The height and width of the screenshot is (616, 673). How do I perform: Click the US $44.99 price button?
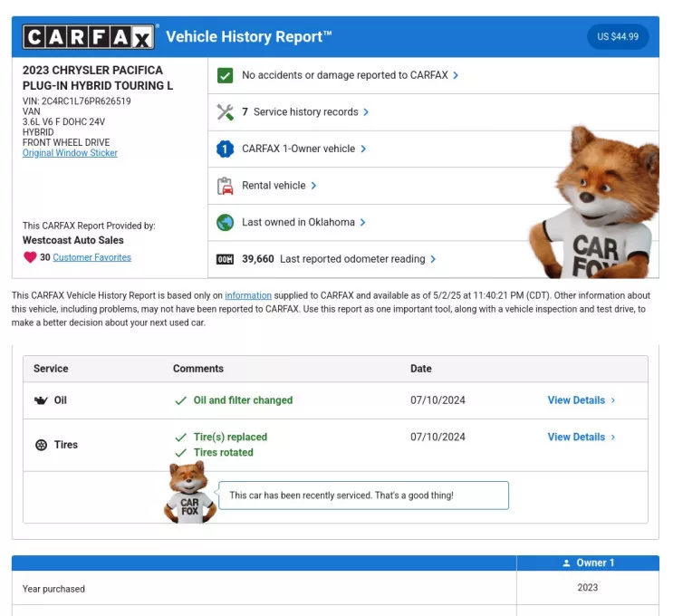point(618,37)
